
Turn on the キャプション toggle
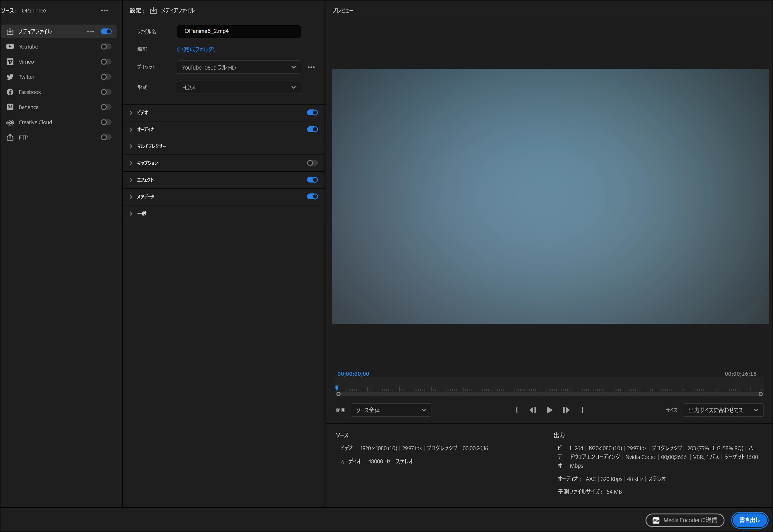tap(312, 163)
